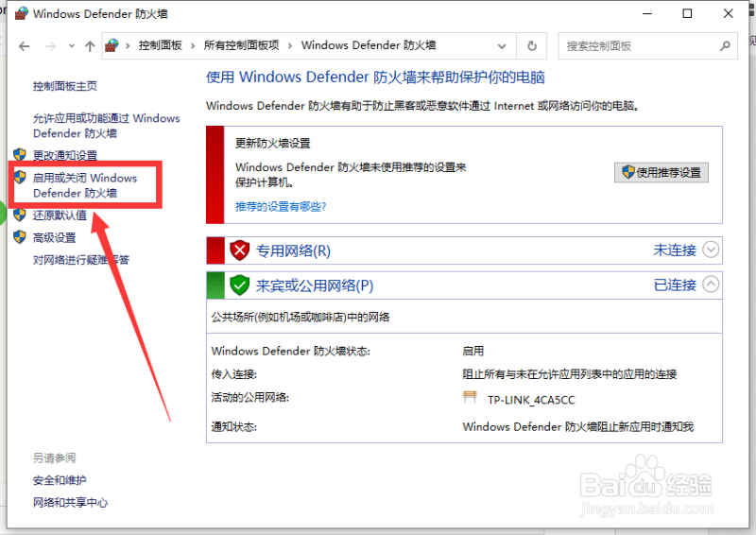Click 已连接 status text
Viewport: 756px width, 535px height.
[675, 285]
